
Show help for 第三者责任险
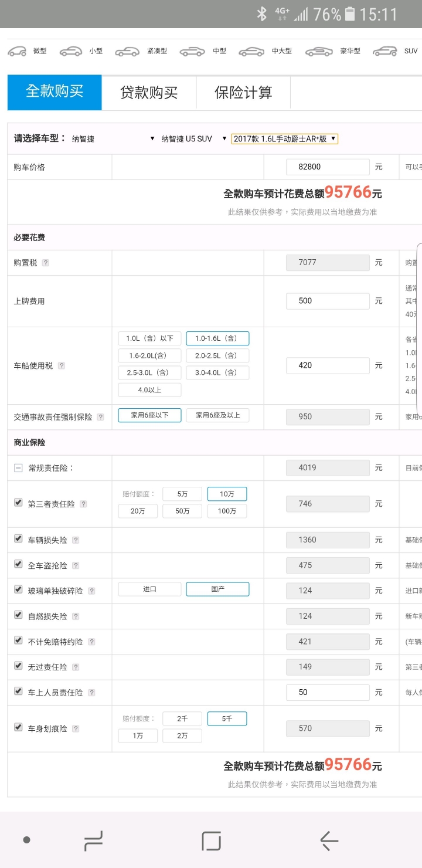[x=83, y=504]
